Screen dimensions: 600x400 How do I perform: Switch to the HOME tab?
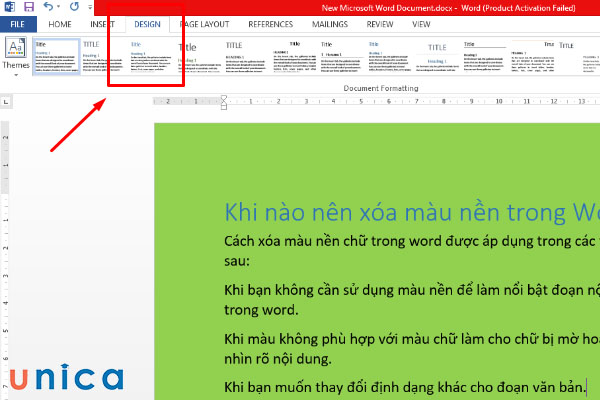[60, 24]
